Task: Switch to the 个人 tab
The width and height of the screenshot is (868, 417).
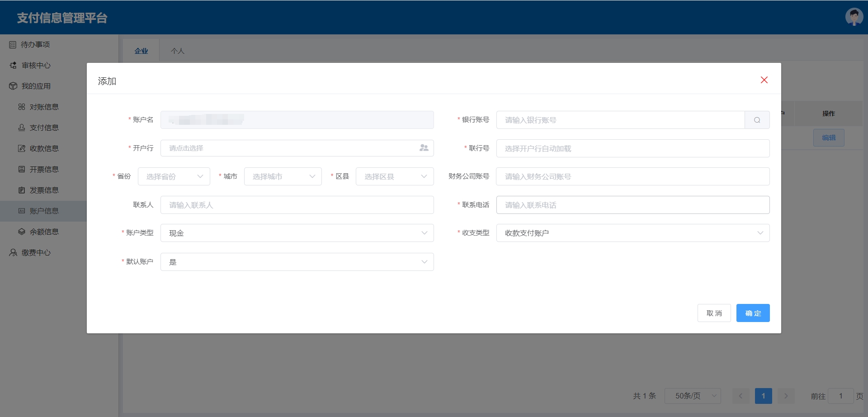Action: (x=177, y=51)
